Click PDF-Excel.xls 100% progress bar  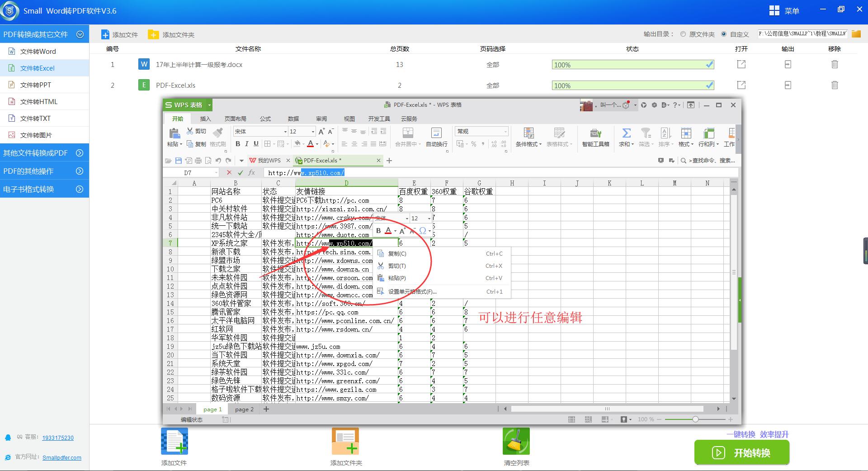633,85
